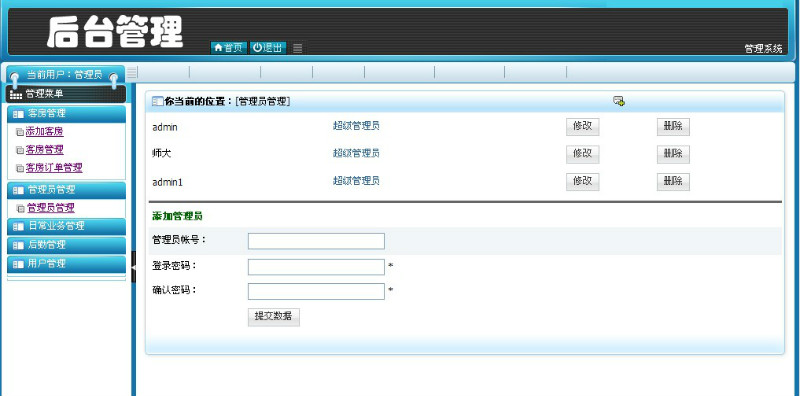Screen dimensions: 800x396
Task: Collapse the 管理员管理 section header
Action: pos(66,190)
